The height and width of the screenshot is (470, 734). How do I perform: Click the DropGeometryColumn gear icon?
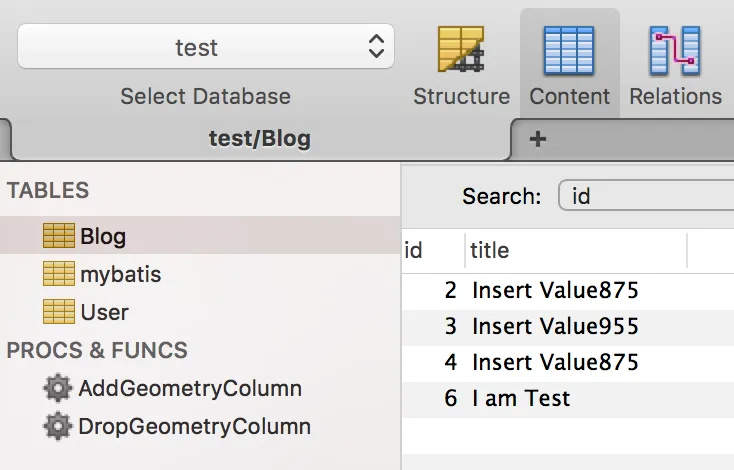pyautogui.click(x=59, y=426)
